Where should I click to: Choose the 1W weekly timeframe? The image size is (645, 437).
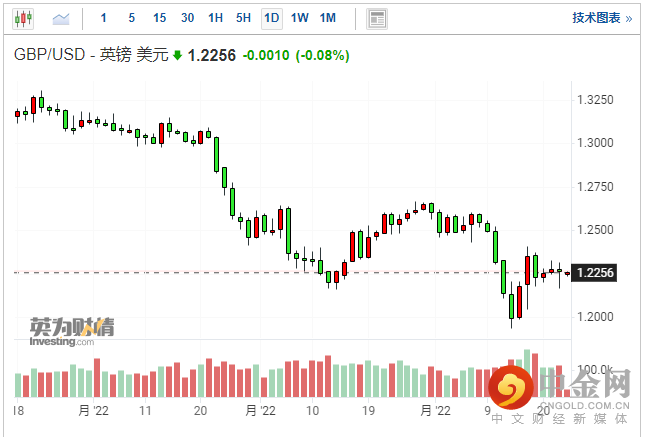(x=300, y=18)
